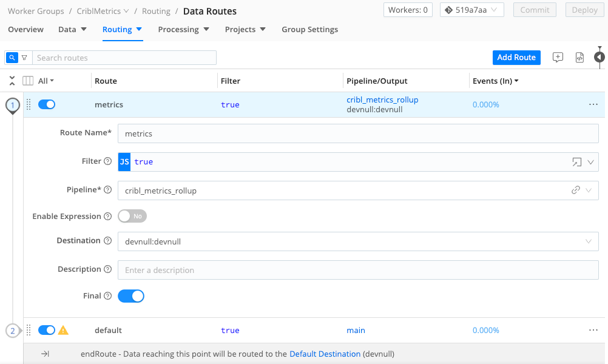
Task: Open the Events (In) column dropdown
Action: 495,80
